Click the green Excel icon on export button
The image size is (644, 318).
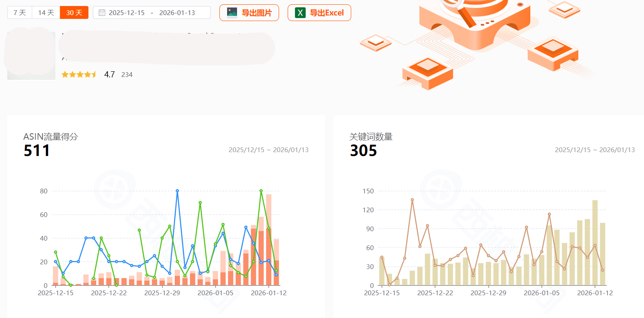tap(300, 13)
